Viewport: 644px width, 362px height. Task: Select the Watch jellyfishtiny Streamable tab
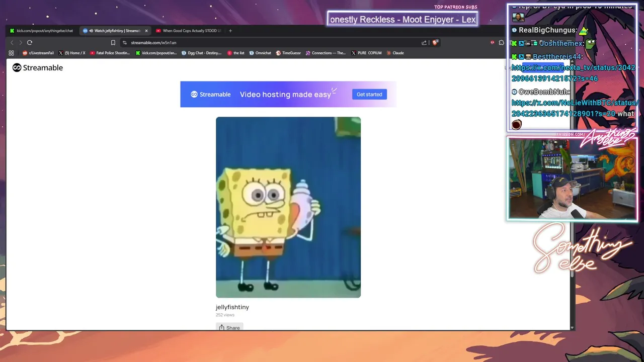pyautogui.click(x=115, y=31)
